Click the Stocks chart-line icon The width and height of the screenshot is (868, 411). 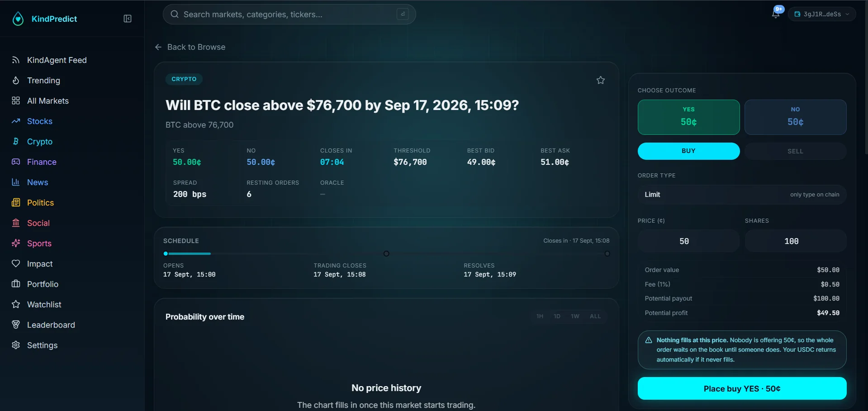click(x=16, y=121)
